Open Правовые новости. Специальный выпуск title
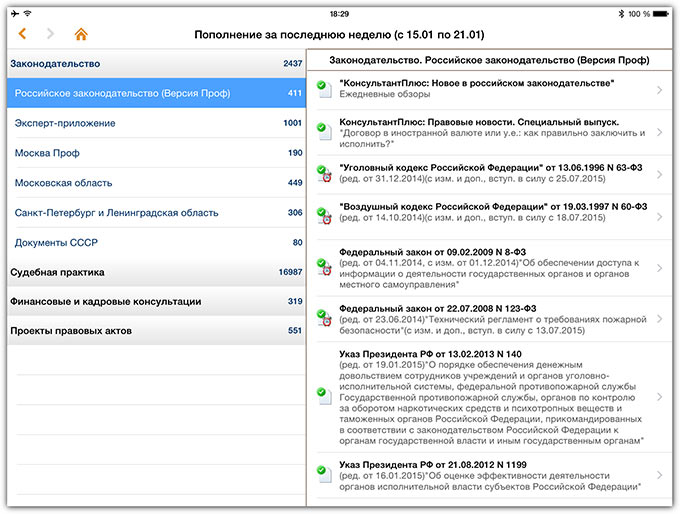The width and height of the screenshot is (680, 514). [x=479, y=122]
